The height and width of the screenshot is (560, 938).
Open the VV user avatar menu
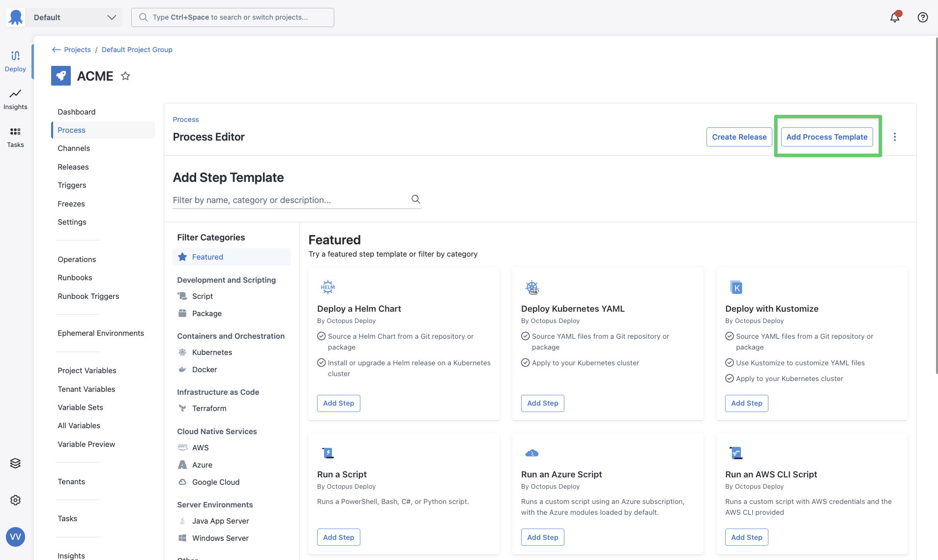15,536
